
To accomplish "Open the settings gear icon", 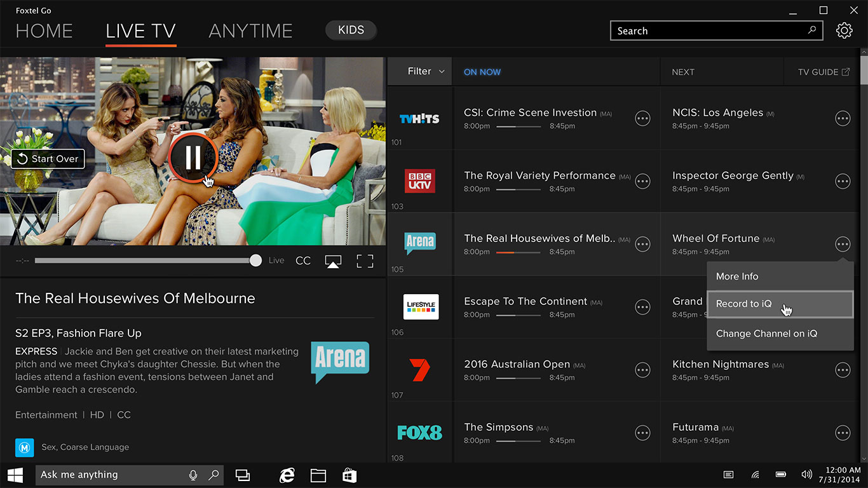I will (844, 30).
